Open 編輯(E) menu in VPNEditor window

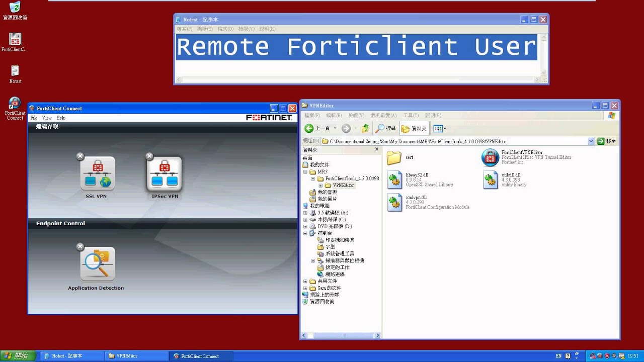click(335, 115)
